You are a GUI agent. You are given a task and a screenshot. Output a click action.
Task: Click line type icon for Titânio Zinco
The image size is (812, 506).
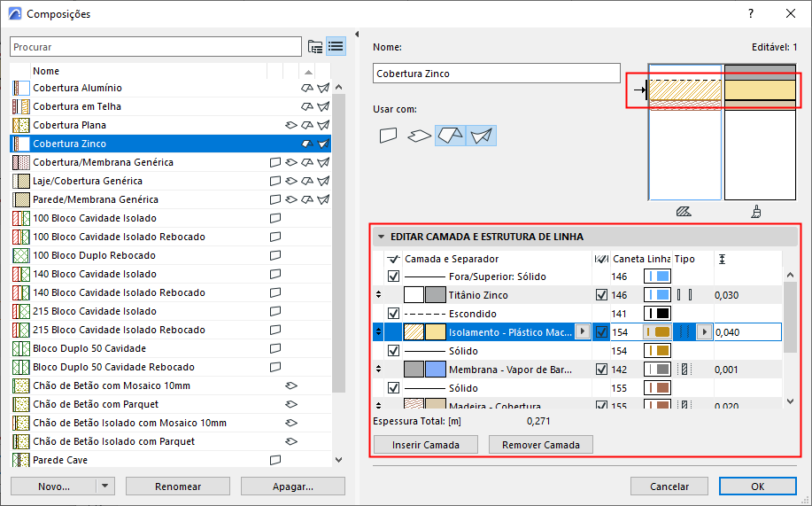click(x=684, y=295)
